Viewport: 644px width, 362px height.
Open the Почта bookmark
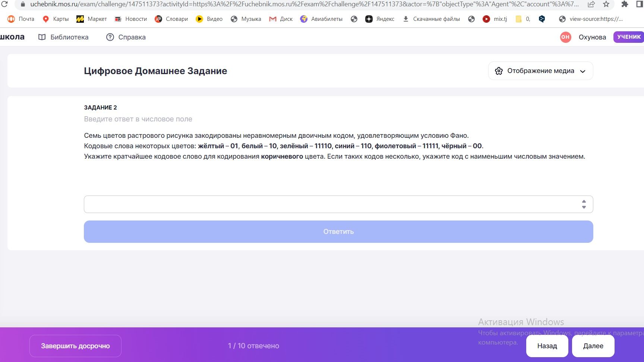pyautogui.click(x=21, y=19)
